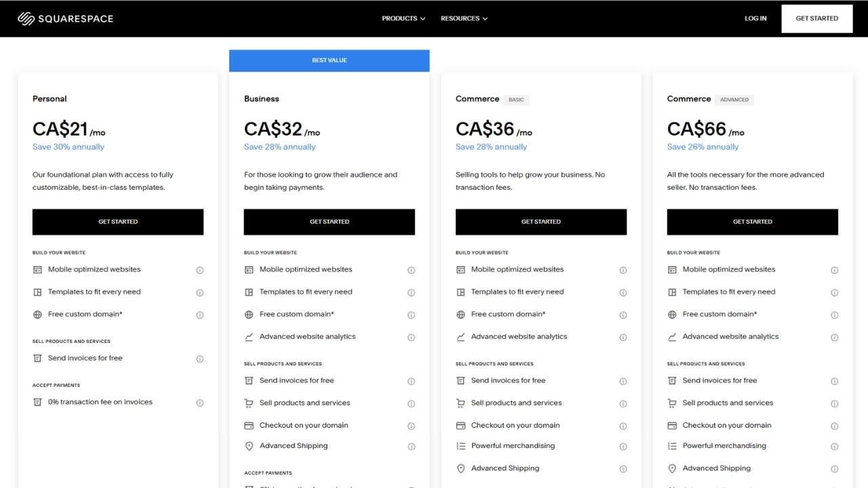The image size is (868, 488).
Task: Click info icon for Commerce Basic Powerful merchandising
Action: 623,447
